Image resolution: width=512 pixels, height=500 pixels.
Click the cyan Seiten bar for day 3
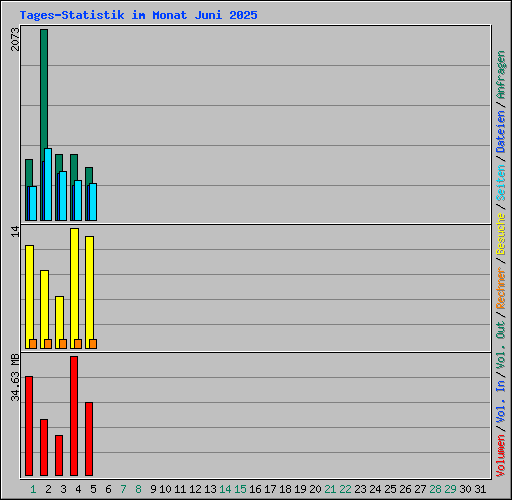pyautogui.click(x=63, y=196)
